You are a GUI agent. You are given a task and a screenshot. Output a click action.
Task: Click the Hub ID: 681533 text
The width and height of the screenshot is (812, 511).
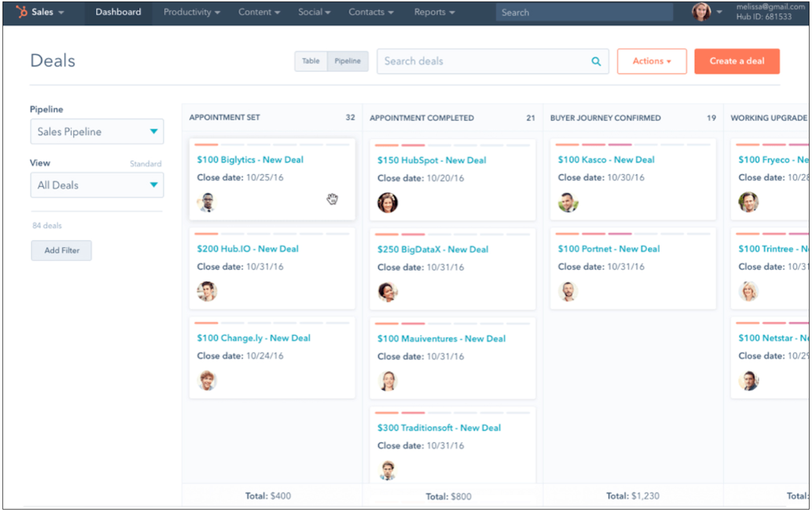point(764,17)
